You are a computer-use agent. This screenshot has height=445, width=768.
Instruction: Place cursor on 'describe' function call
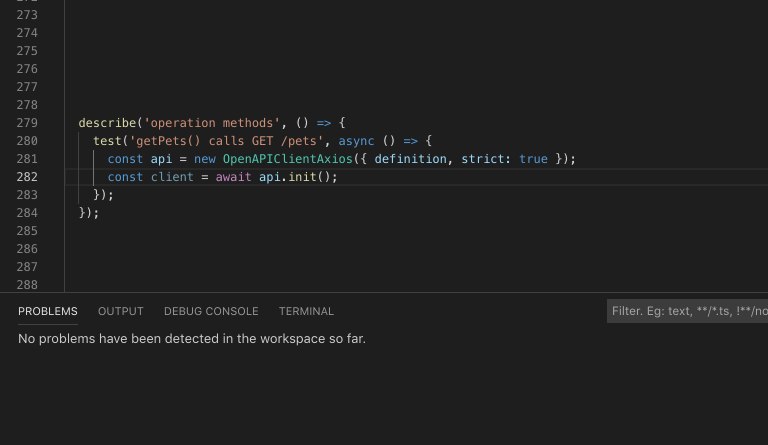point(107,123)
